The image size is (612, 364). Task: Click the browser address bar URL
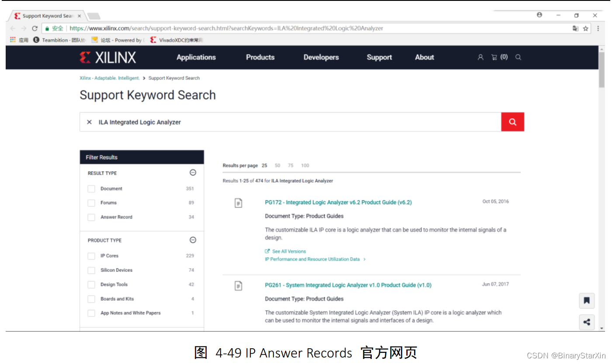[x=226, y=28]
